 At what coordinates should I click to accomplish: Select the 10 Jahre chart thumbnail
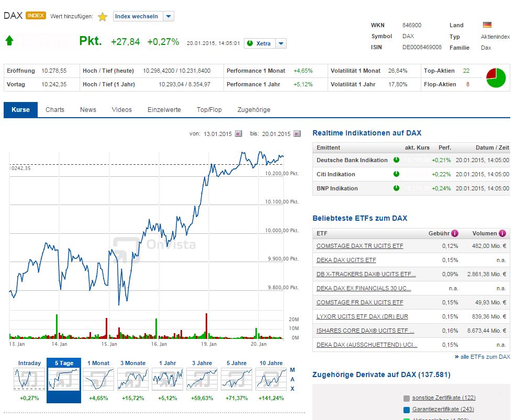[x=271, y=380]
